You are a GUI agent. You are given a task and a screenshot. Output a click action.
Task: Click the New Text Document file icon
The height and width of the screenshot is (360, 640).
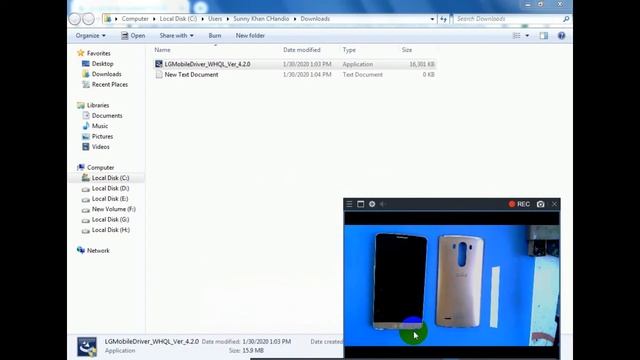coord(159,75)
